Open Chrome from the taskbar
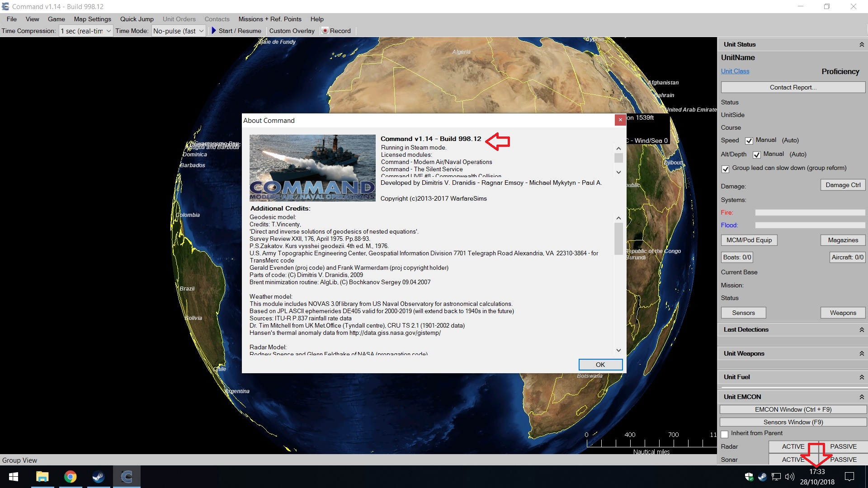Screen dimensions: 868x488 tap(70, 477)
